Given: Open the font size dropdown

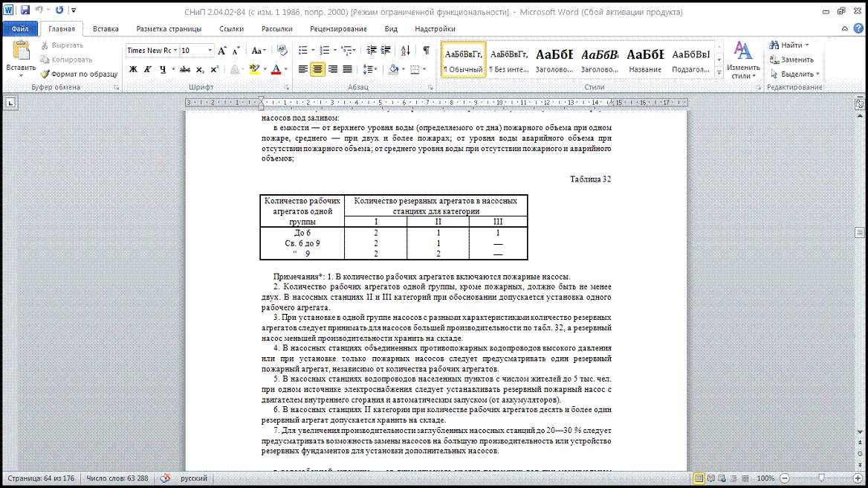Looking at the screenshot, I should [x=210, y=51].
